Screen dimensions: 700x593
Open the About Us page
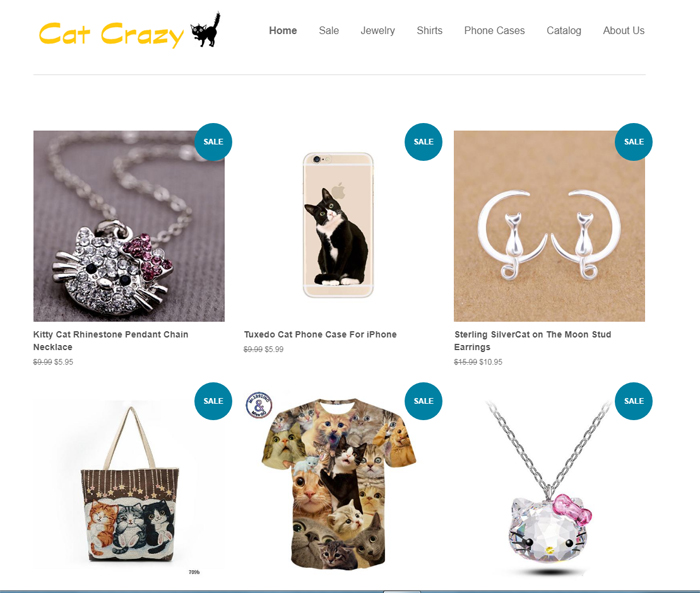click(x=624, y=30)
